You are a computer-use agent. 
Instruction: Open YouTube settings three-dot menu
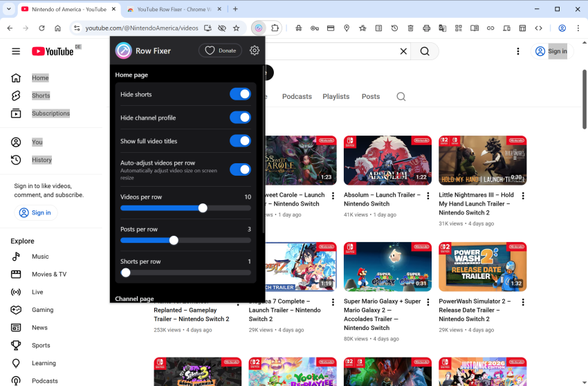point(518,51)
